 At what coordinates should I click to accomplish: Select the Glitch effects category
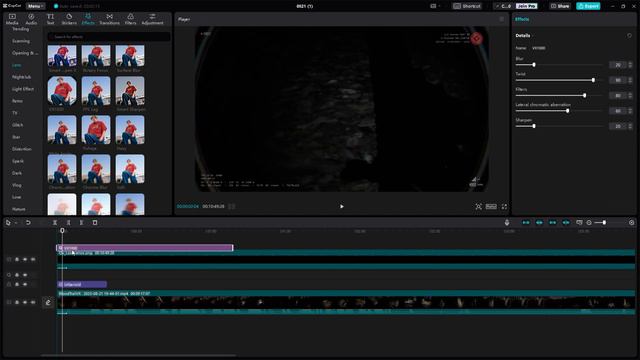[x=18, y=125]
